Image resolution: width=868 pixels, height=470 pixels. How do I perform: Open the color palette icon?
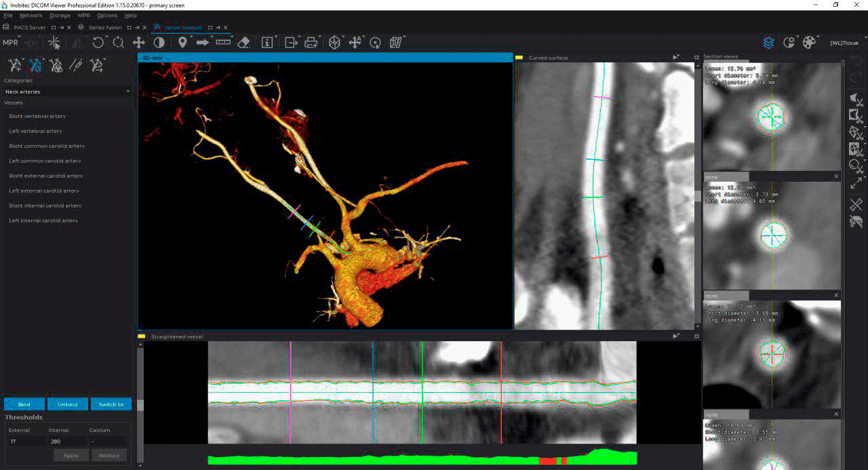pyautogui.click(x=810, y=43)
